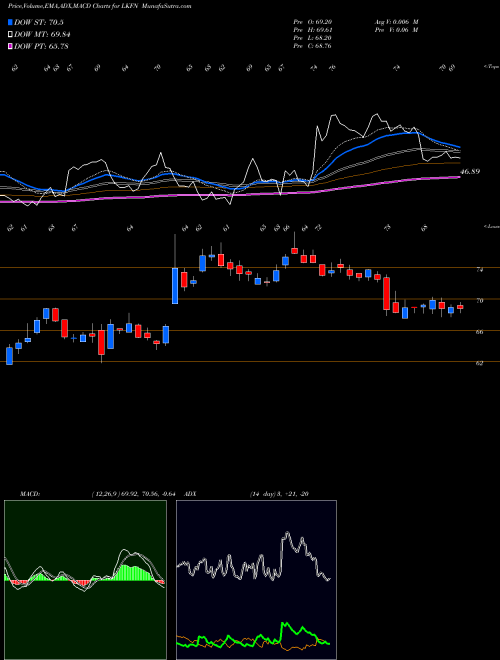
Task: Click the magenta DOW PT legend swatch
Action: [11, 46]
